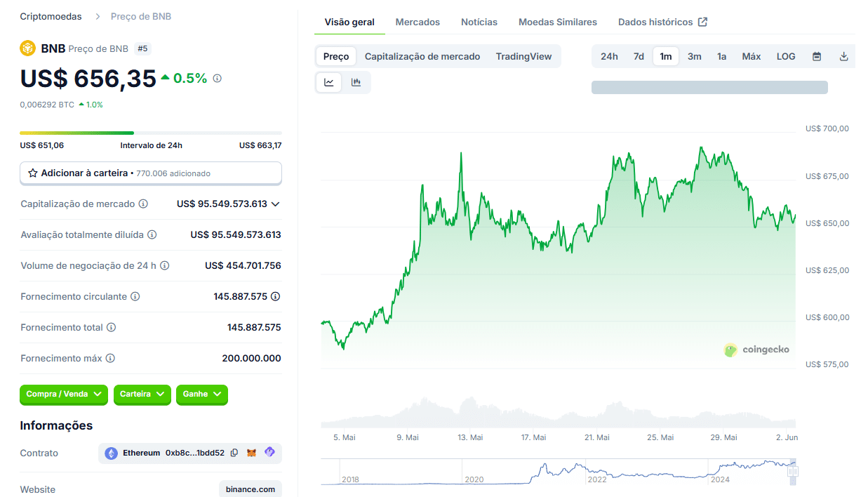This screenshot has height=497, width=868.
Task: Click the Preço de BNB breadcrumb text
Action: (x=141, y=16)
